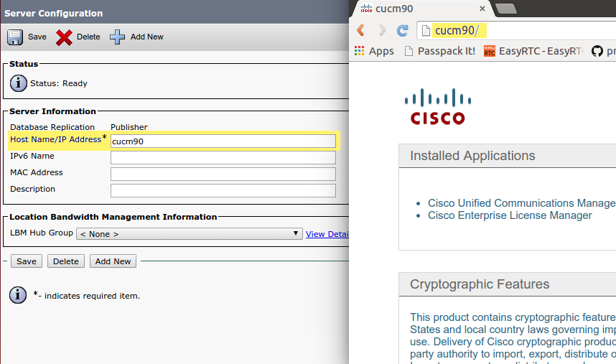Click the View Details link
The height and width of the screenshot is (364, 616).
[327, 234]
